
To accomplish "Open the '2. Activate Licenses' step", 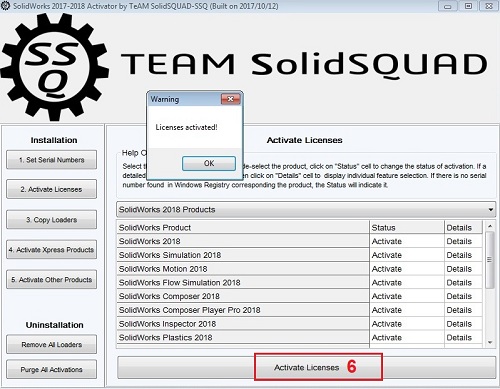I will [51, 189].
